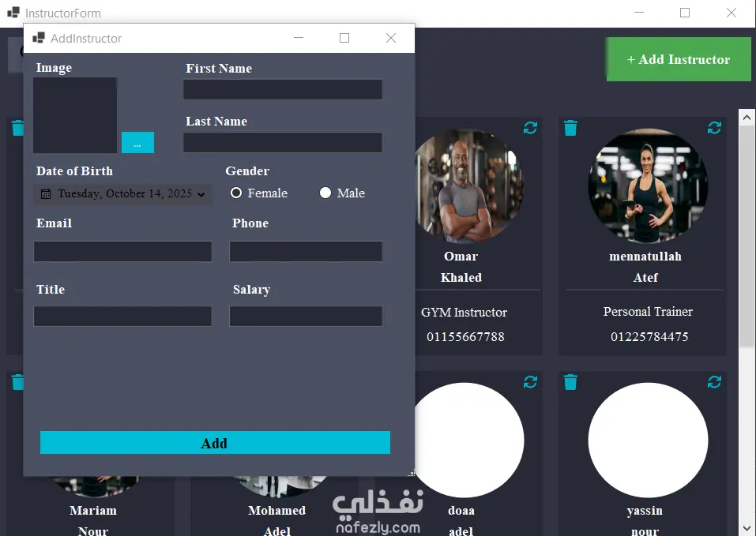Refresh the mennatullah Atef instructor card

point(715,128)
